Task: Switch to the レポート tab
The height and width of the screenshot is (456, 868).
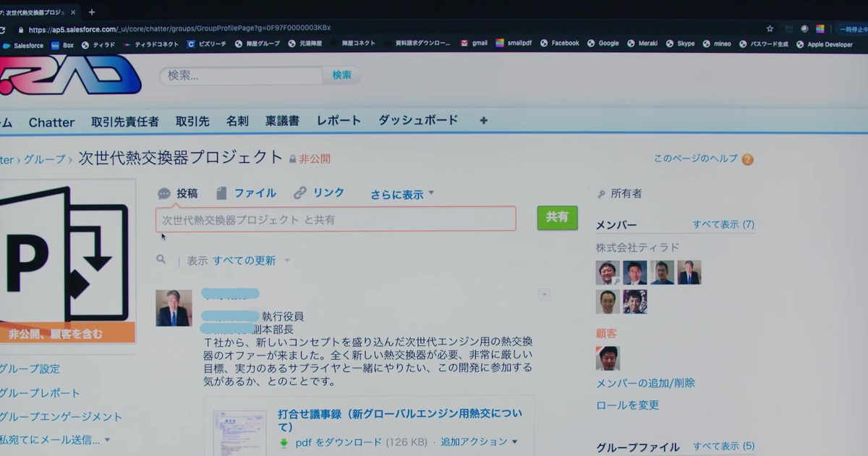Action: coord(339,121)
